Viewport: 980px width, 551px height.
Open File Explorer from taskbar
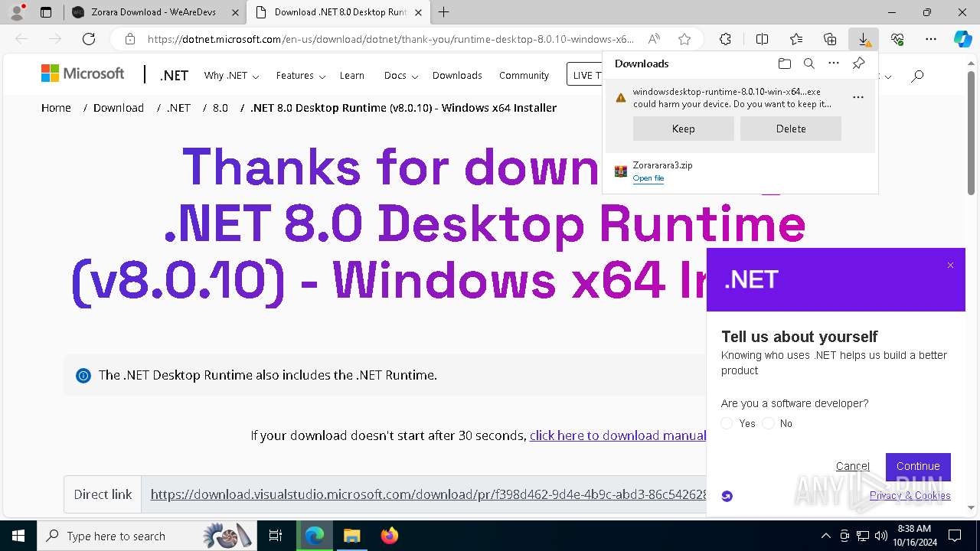[351, 536]
